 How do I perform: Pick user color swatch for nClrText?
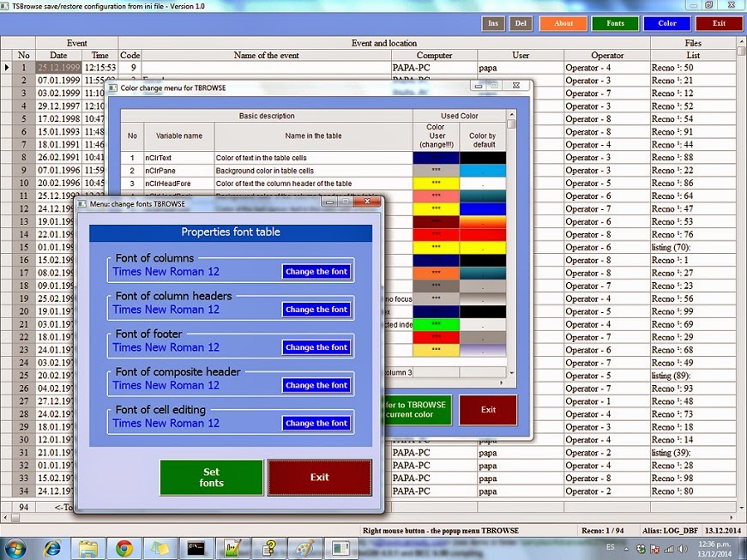click(436, 158)
